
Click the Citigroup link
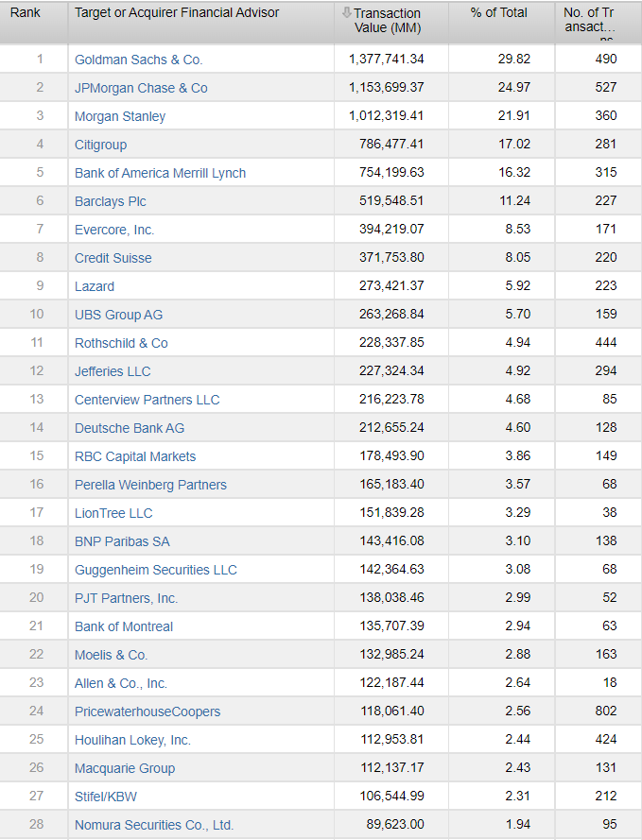tap(100, 145)
